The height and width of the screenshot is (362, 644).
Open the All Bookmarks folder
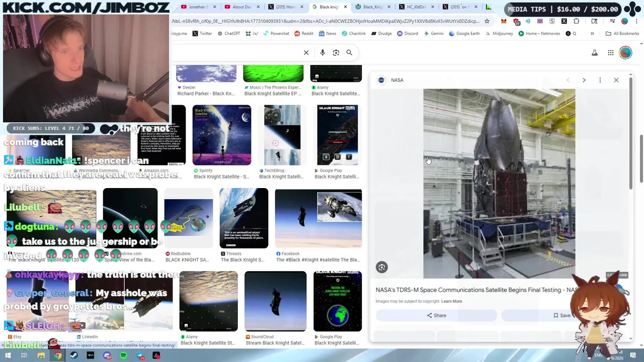pyautogui.click(x=622, y=34)
